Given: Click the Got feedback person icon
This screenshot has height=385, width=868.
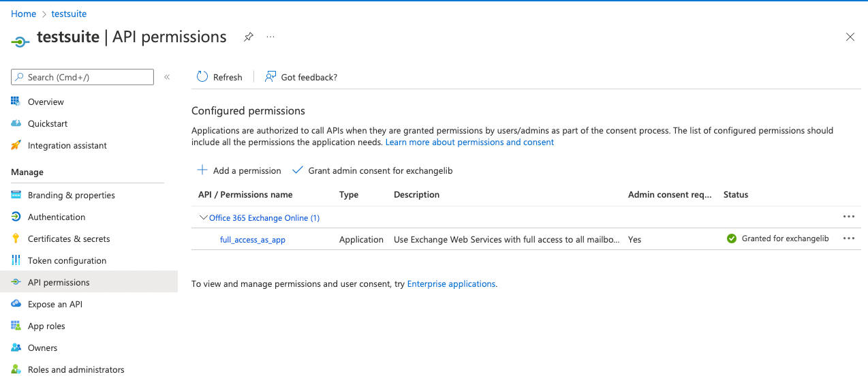Looking at the screenshot, I should [270, 76].
